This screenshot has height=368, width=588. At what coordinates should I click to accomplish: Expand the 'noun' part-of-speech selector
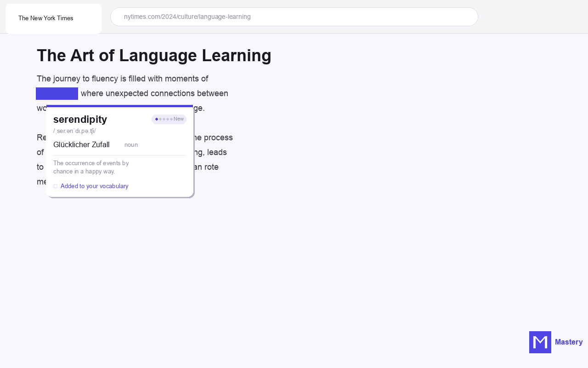[131, 144]
